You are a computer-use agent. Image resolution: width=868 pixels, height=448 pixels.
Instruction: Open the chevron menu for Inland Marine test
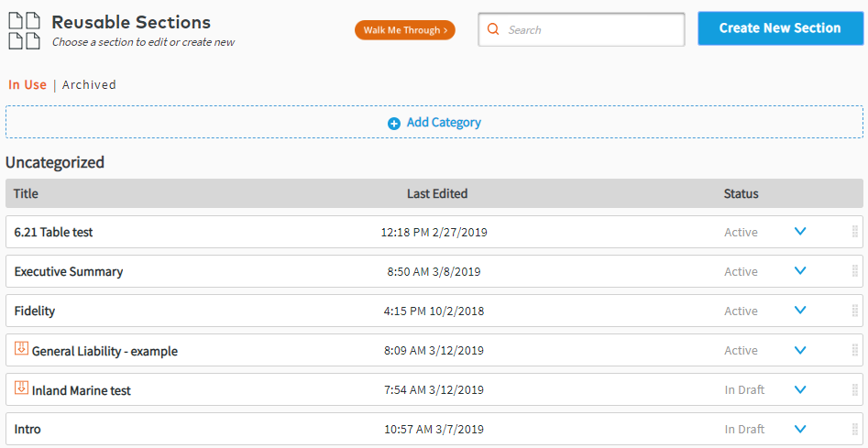pos(800,389)
